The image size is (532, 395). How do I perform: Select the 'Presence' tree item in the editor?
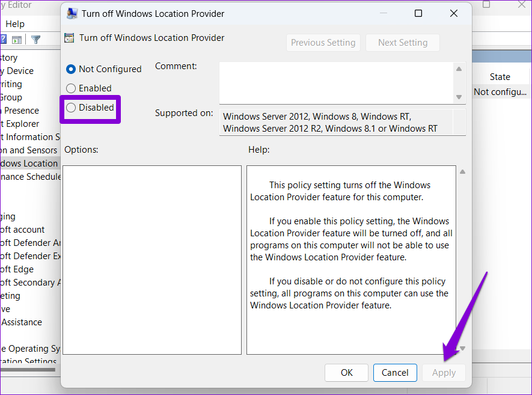point(20,111)
